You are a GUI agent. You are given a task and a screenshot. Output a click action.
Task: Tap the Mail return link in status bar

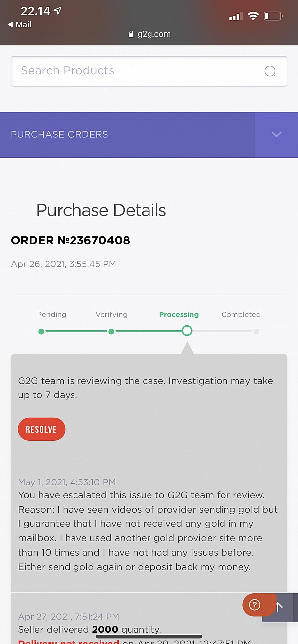pyautogui.click(x=20, y=24)
